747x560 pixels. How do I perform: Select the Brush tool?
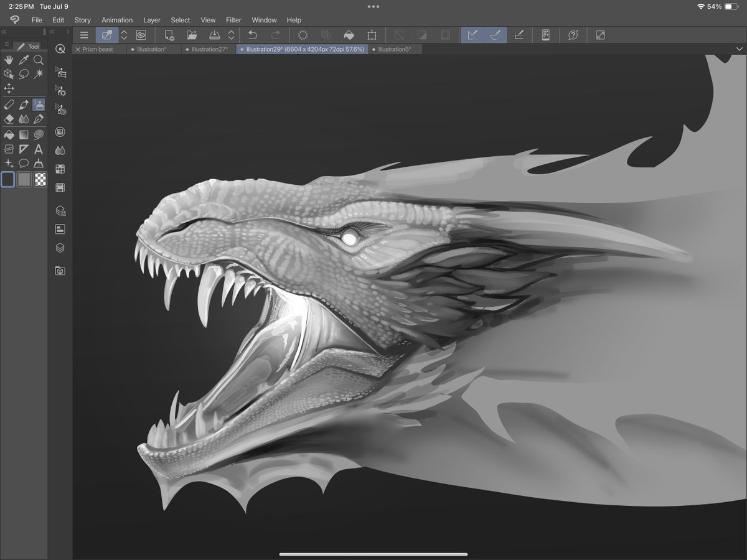24,105
